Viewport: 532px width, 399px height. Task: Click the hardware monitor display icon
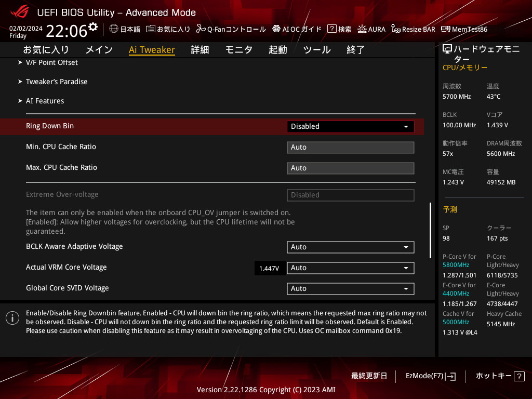coord(447,49)
